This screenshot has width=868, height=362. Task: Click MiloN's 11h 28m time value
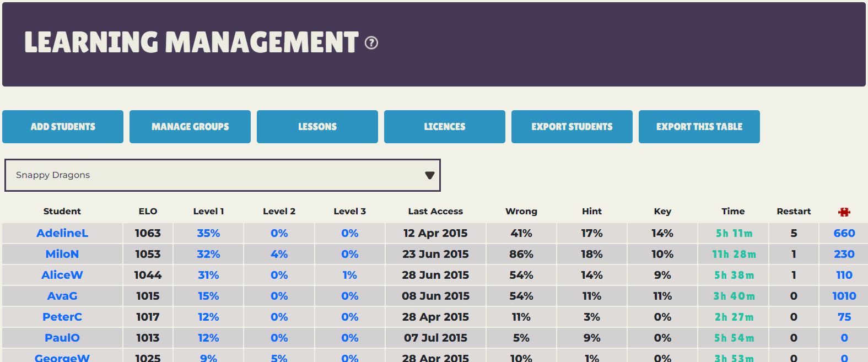point(734,254)
